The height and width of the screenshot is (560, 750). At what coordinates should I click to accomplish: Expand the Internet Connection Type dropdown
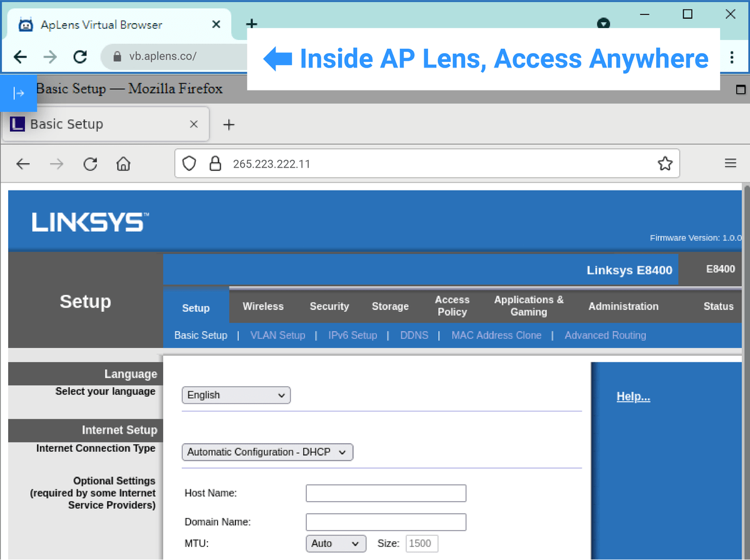267,452
